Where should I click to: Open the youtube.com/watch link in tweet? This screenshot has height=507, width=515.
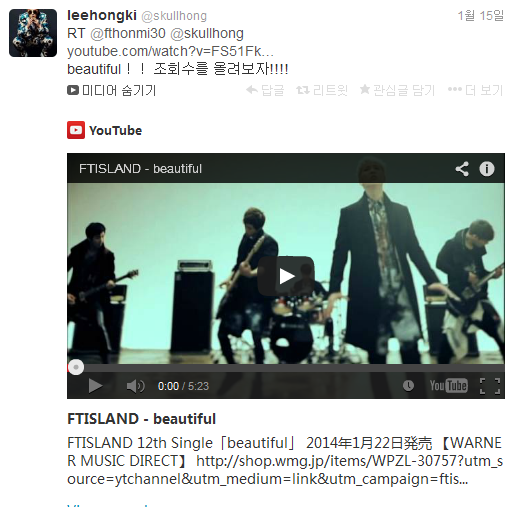(x=170, y=51)
